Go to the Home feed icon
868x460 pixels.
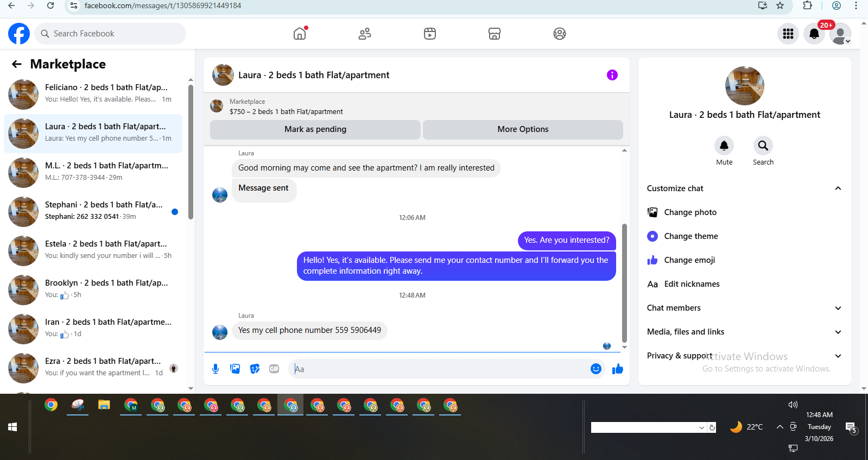coord(300,34)
